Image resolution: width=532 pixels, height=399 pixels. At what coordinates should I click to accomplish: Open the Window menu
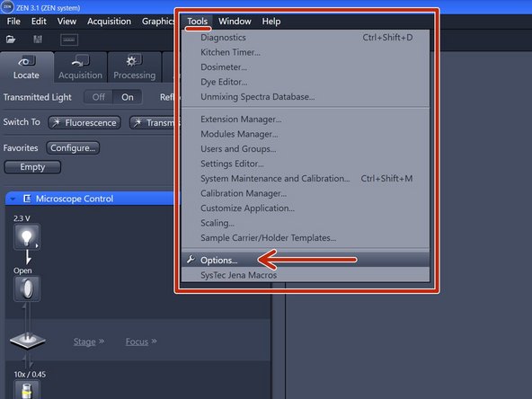(235, 22)
